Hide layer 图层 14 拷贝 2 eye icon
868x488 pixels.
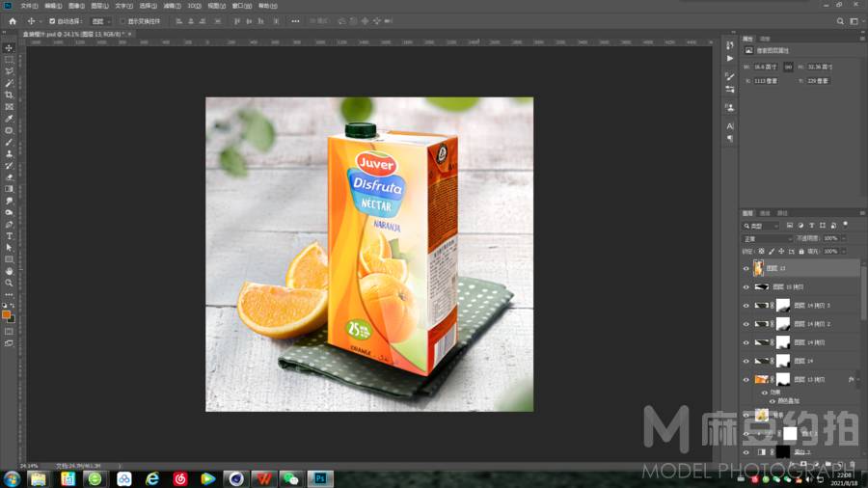[746, 324]
